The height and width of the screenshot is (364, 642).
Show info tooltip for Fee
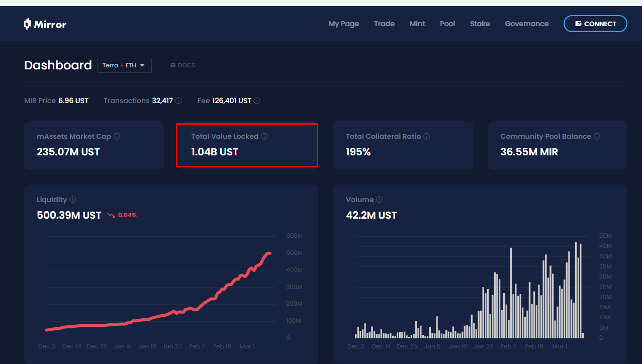coord(257,101)
